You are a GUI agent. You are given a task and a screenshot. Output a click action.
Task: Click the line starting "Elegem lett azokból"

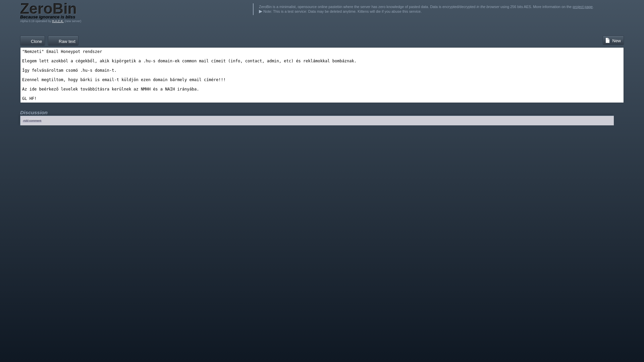[189, 61]
